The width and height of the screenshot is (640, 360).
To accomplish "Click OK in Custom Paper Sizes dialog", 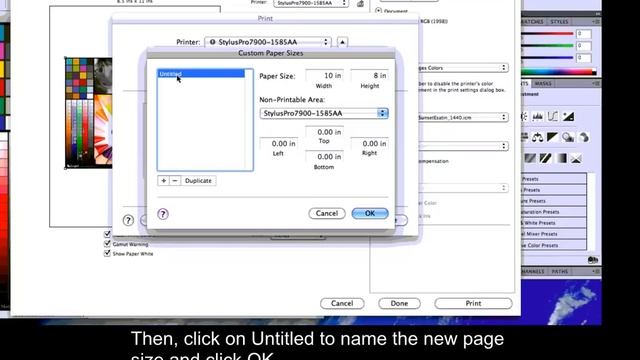I will (x=370, y=213).
